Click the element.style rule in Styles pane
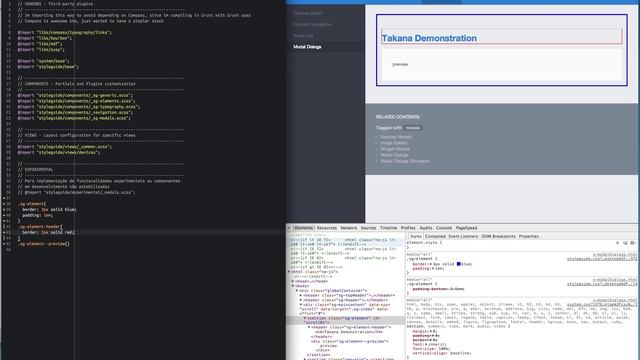The height and width of the screenshot is (360, 640). click(x=424, y=243)
